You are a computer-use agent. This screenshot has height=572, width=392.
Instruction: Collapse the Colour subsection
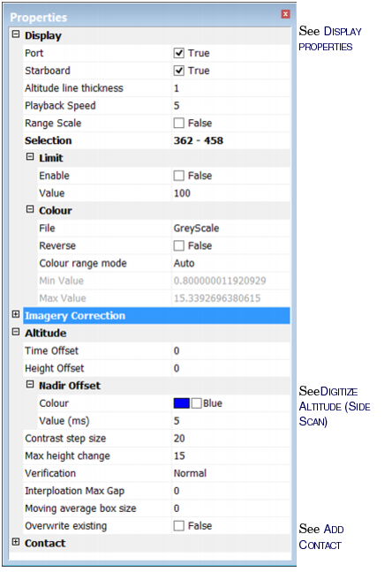pos(30,210)
